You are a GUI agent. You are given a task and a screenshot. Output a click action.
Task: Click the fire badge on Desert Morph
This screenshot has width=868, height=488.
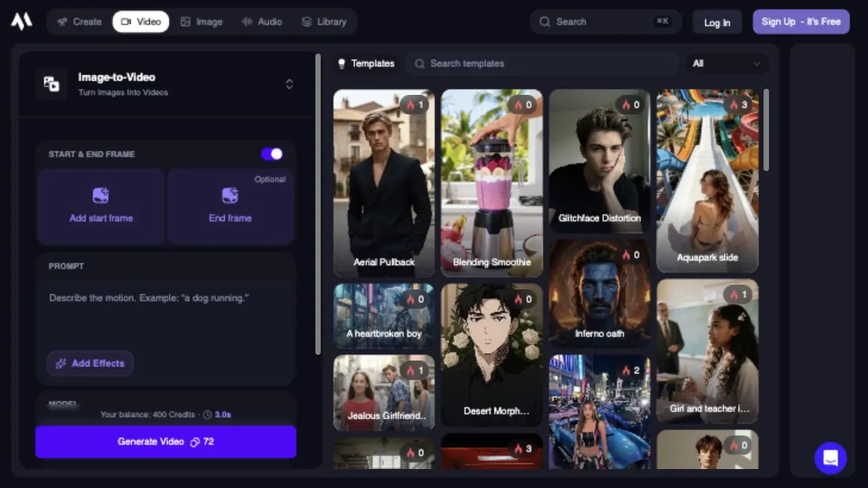point(523,299)
